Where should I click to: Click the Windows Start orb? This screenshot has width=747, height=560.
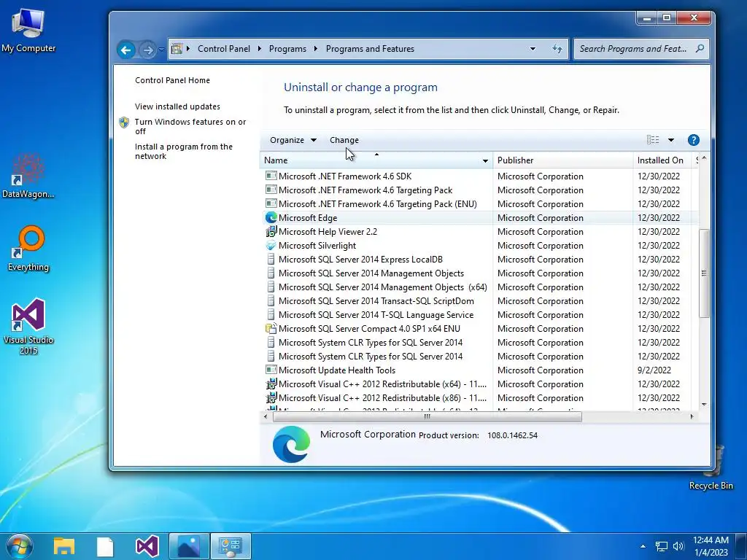20,545
